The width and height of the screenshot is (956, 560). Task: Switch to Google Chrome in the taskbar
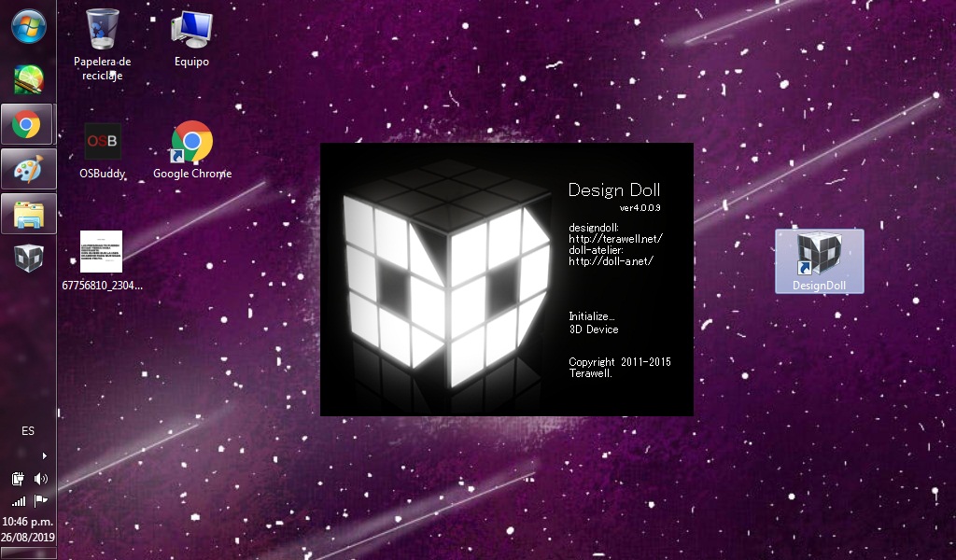(27, 124)
